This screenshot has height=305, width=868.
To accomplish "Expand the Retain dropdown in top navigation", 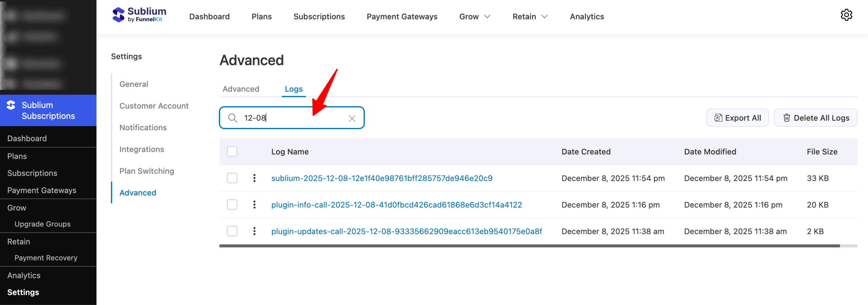I will 530,17.
